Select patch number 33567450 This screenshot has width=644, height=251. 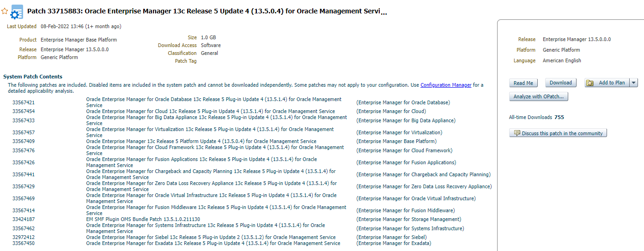[x=24, y=244]
